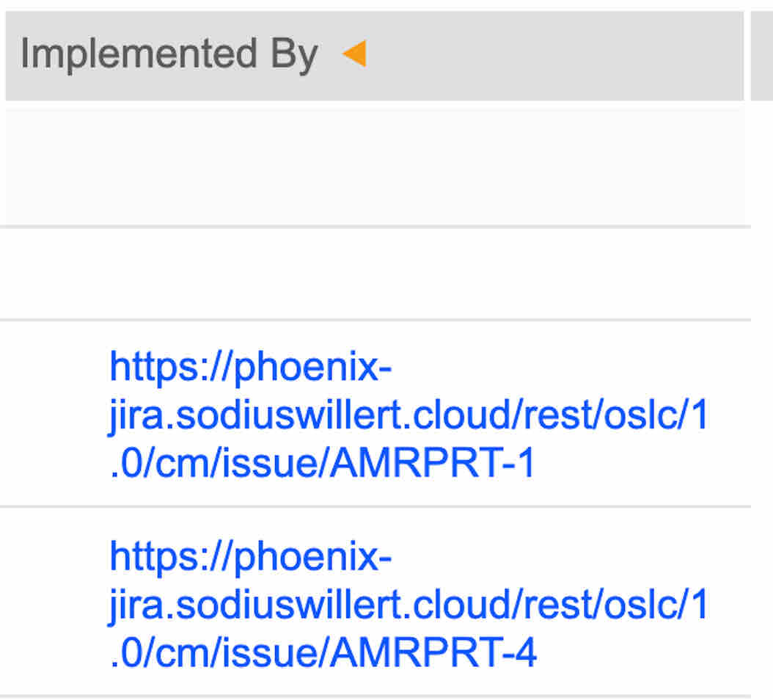Select the row containing AMRPRT-4
This screenshot has width=773, height=700.
[x=375, y=602]
